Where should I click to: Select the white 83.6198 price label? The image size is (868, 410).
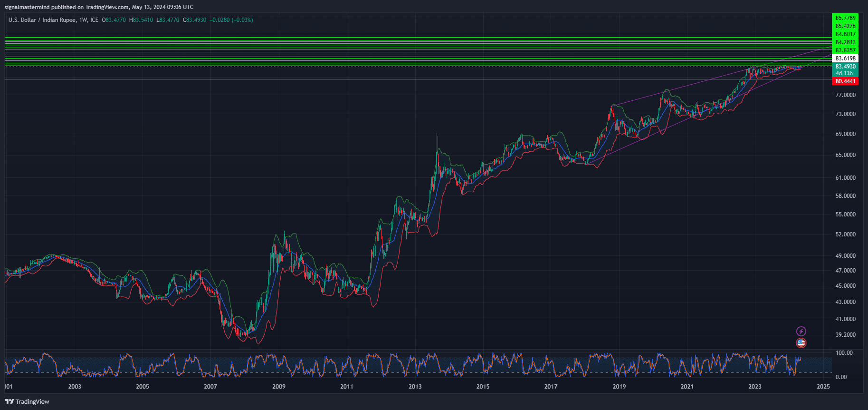coord(846,59)
